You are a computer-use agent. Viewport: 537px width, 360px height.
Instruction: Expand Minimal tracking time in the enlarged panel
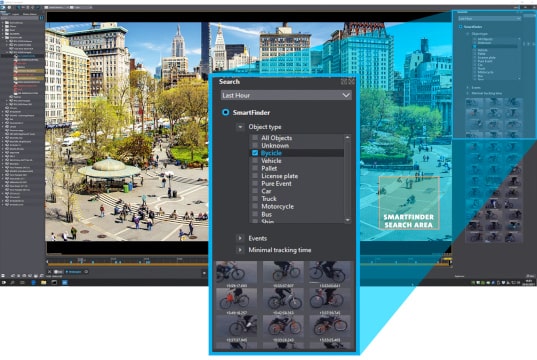pyautogui.click(x=240, y=250)
